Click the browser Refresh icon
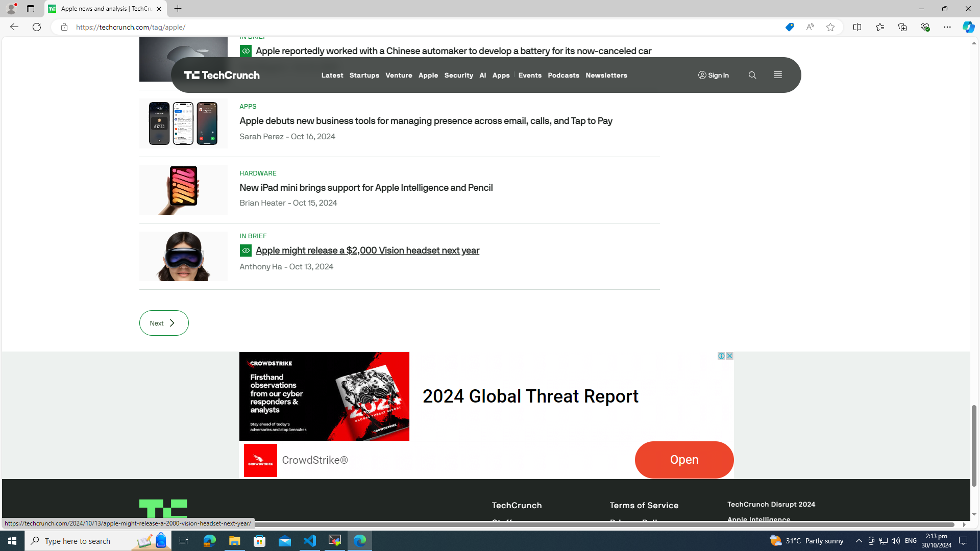 pos(37,27)
